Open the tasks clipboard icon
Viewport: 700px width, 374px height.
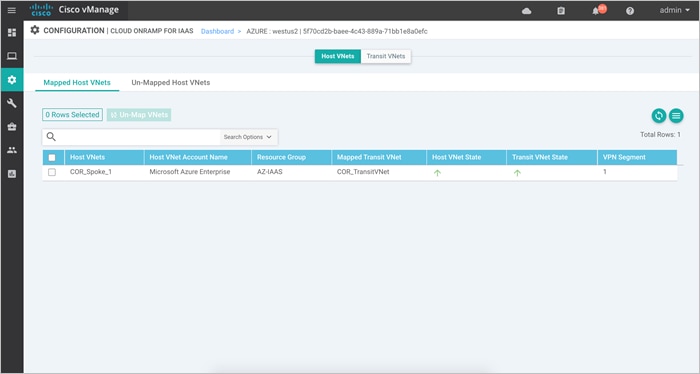(561, 11)
